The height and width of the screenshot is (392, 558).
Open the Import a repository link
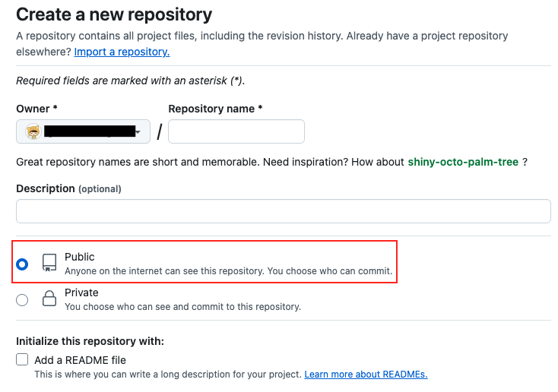point(122,52)
